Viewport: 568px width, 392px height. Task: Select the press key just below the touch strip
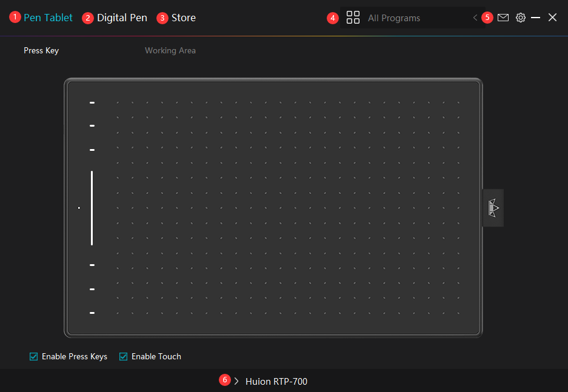pos(92,265)
